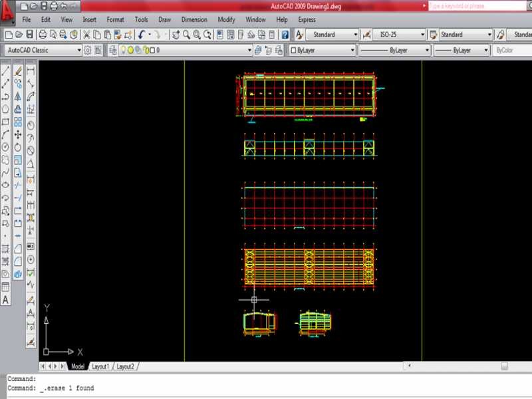The image size is (532, 399).
Task: Select the Multiline Text tool
Action: coord(6,300)
